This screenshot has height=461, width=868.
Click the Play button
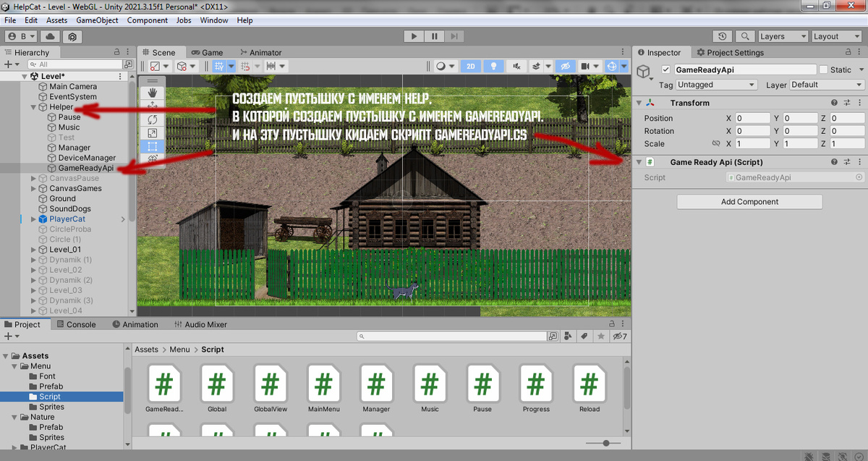pyautogui.click(x=414, y=36)
